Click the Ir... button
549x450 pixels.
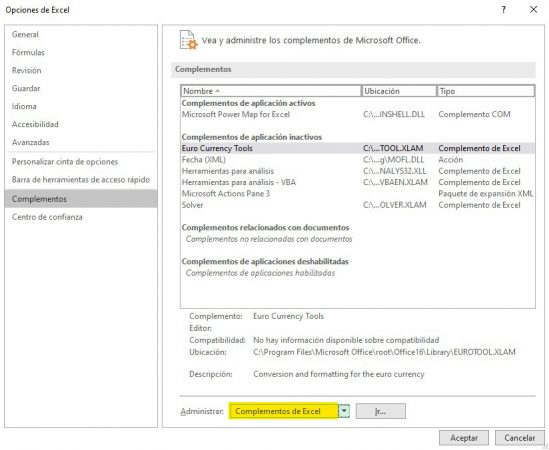click(381, 411)
